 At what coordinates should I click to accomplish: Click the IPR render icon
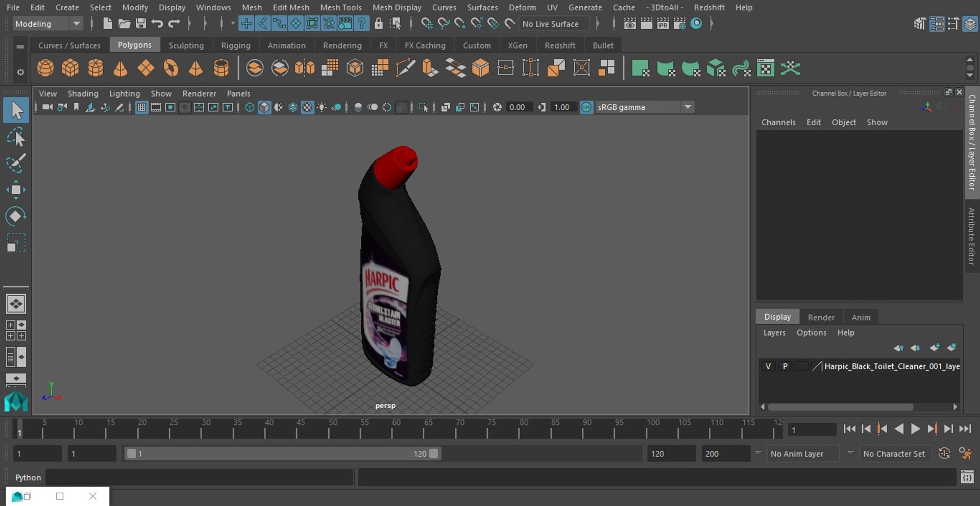[663, 23]
